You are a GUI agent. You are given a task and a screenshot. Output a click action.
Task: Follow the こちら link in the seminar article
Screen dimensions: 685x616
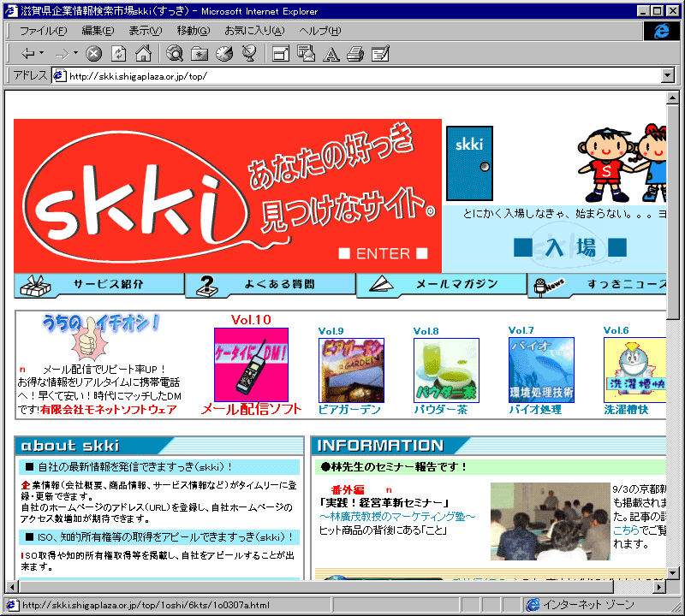pyautogui.click(x=626, y=530)
